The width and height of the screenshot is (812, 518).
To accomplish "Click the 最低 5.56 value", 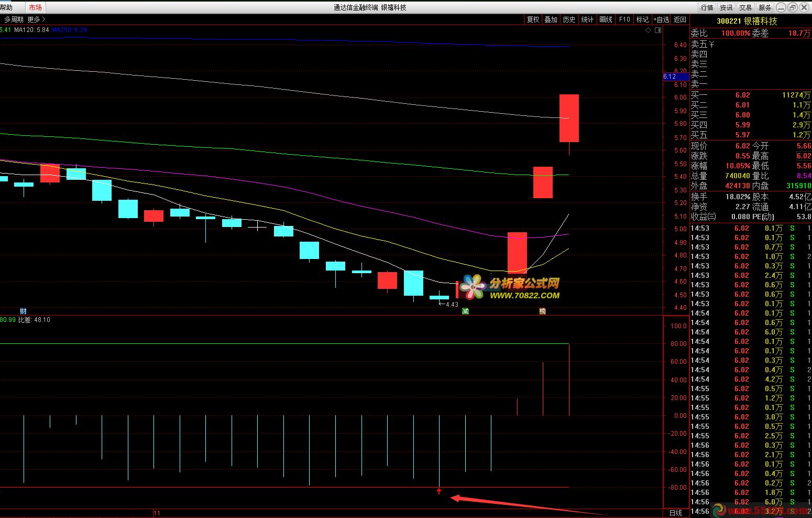I will coord(804,166).
